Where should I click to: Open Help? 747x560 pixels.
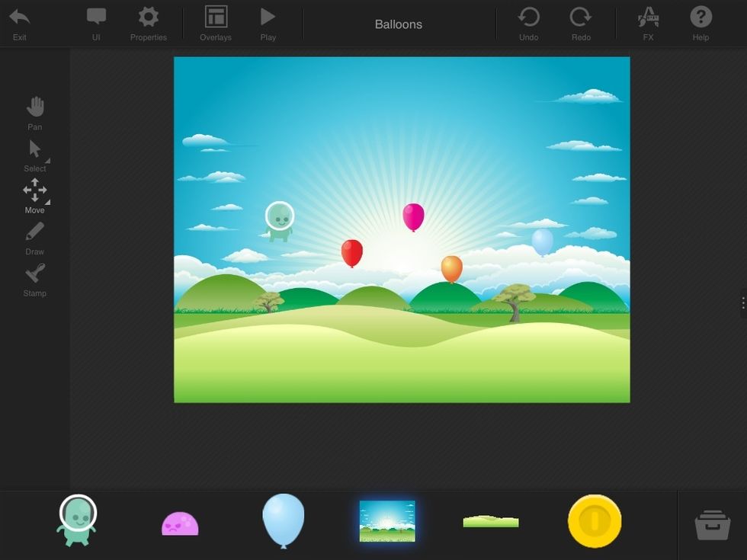(x=700, y=17)
